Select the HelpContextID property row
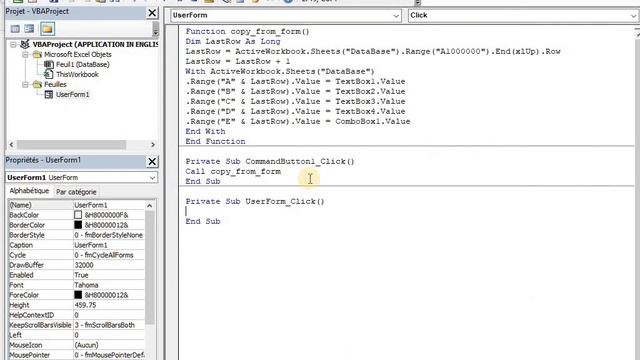 [x=76, y=315]
